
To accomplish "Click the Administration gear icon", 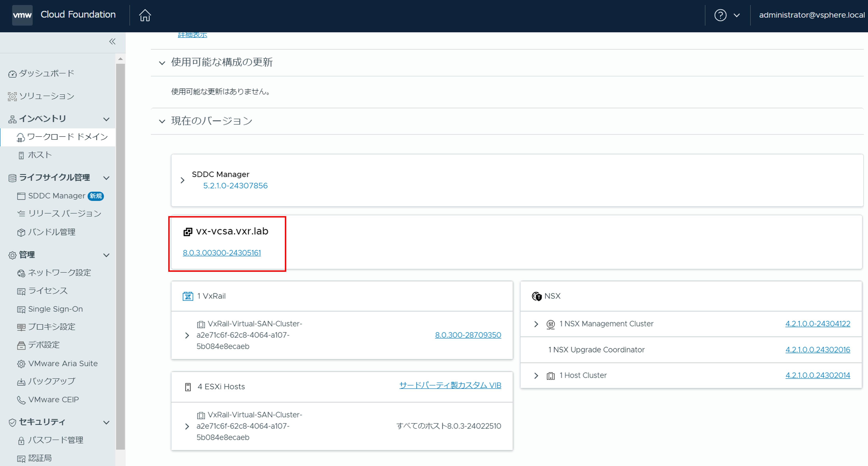I will [12, 255].
